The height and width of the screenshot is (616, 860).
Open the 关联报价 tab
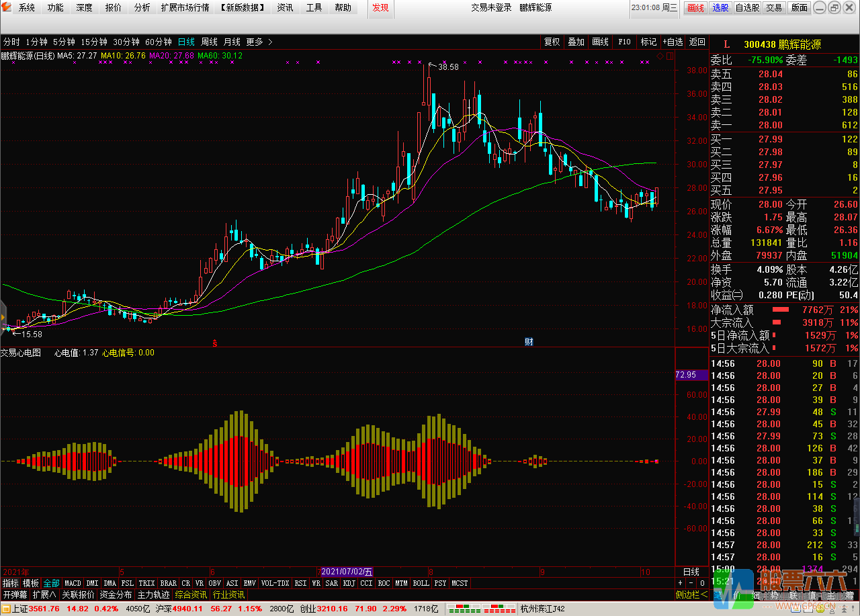coord(79,595)
